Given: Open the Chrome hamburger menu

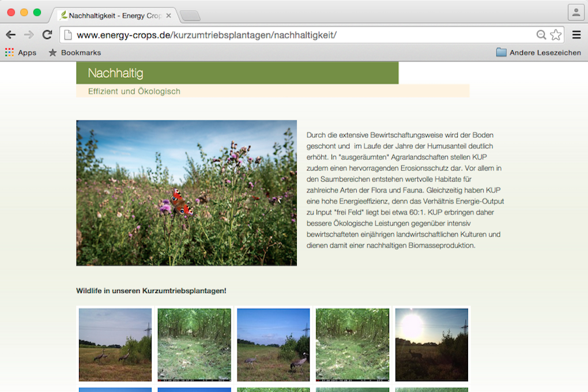Looking at the screenshot, I should 576,35.
